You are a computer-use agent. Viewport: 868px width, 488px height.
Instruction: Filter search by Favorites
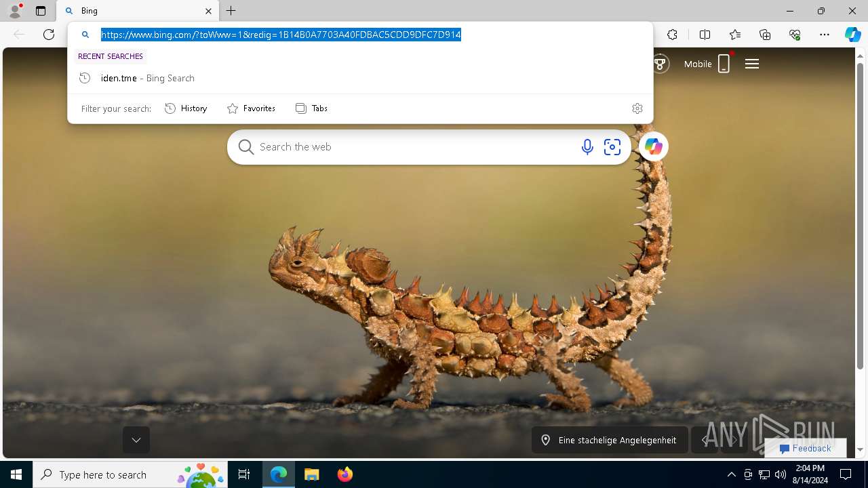tap(251, 108)
